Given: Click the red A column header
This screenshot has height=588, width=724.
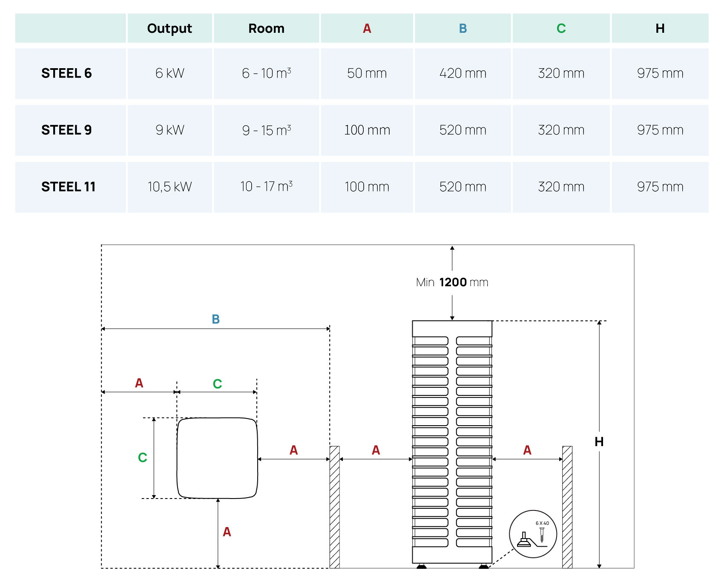Looking at the screenshot, I should click(367, 29).
